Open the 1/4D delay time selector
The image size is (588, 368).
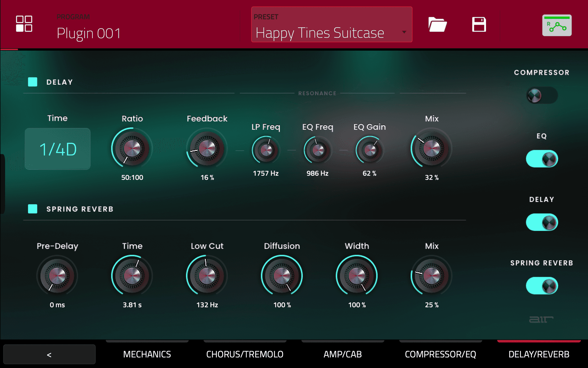click(x=58, y=149)
